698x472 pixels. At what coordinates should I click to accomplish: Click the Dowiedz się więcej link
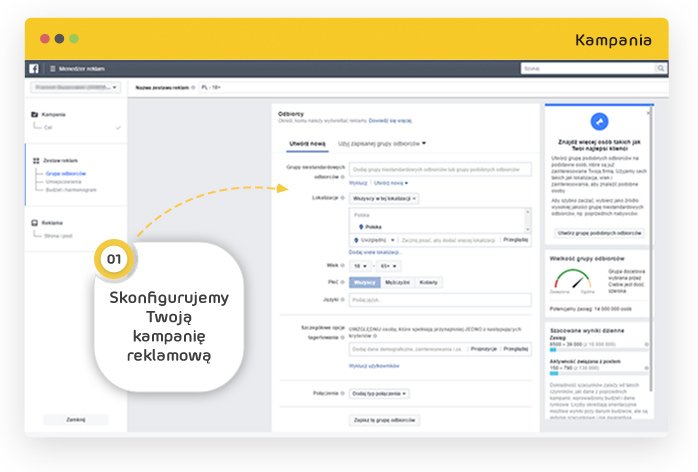(x=388, y=121)
